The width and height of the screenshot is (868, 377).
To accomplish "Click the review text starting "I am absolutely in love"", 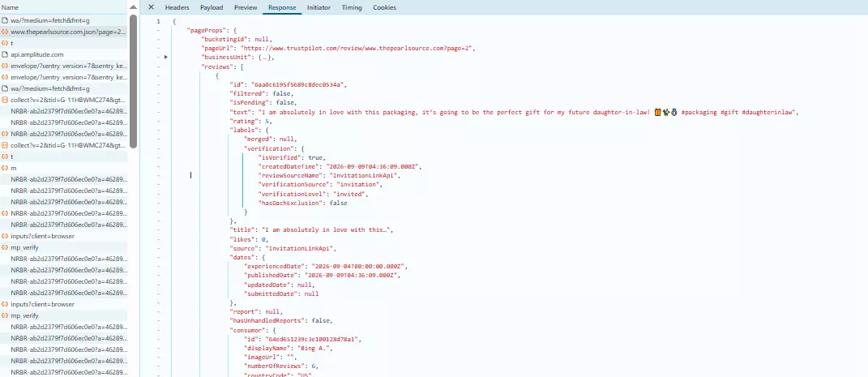I will pos(528,112).
